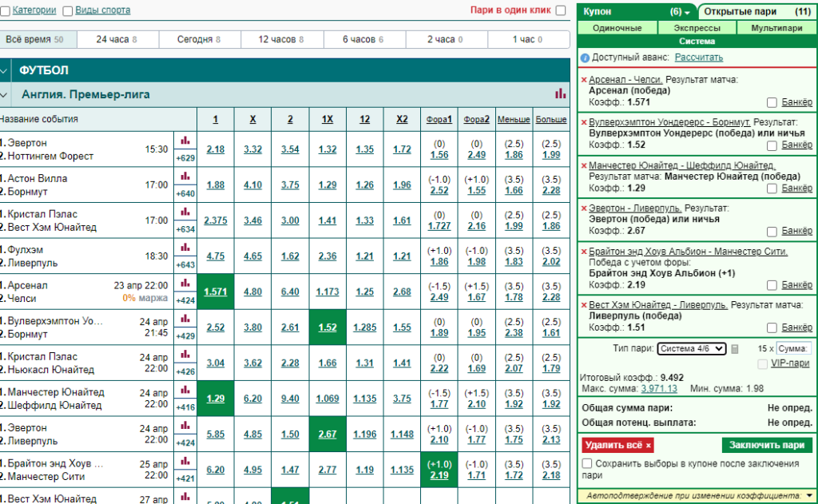Select draw odds 4.80 for Arsenal–Chelsea
The height and width of the screenshot is (504, 818).
[x=253, y=292]
